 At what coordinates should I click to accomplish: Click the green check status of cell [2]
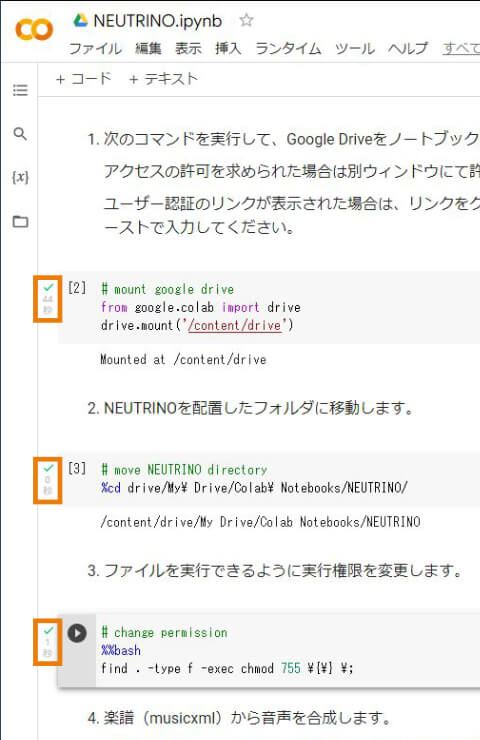[x=48, y=287]
